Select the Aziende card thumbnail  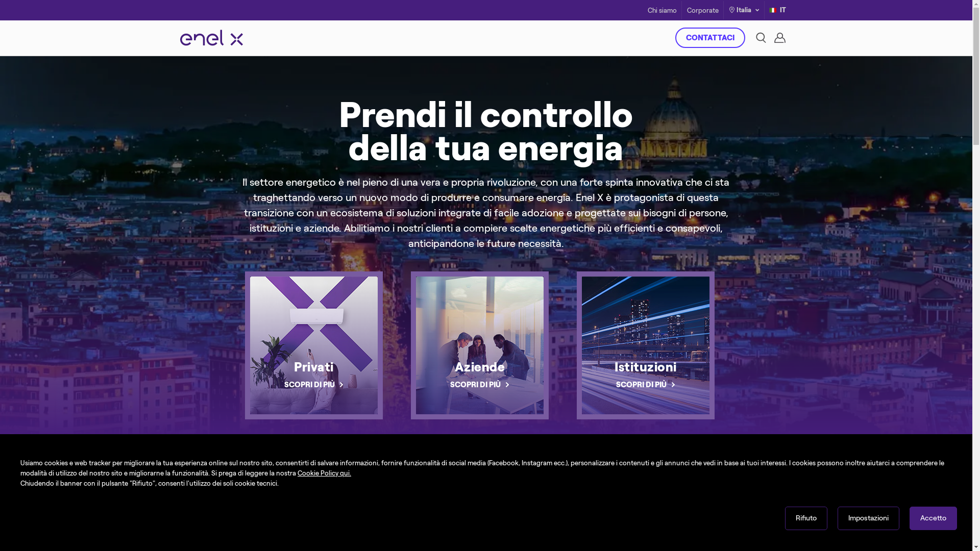coord(480,345)
